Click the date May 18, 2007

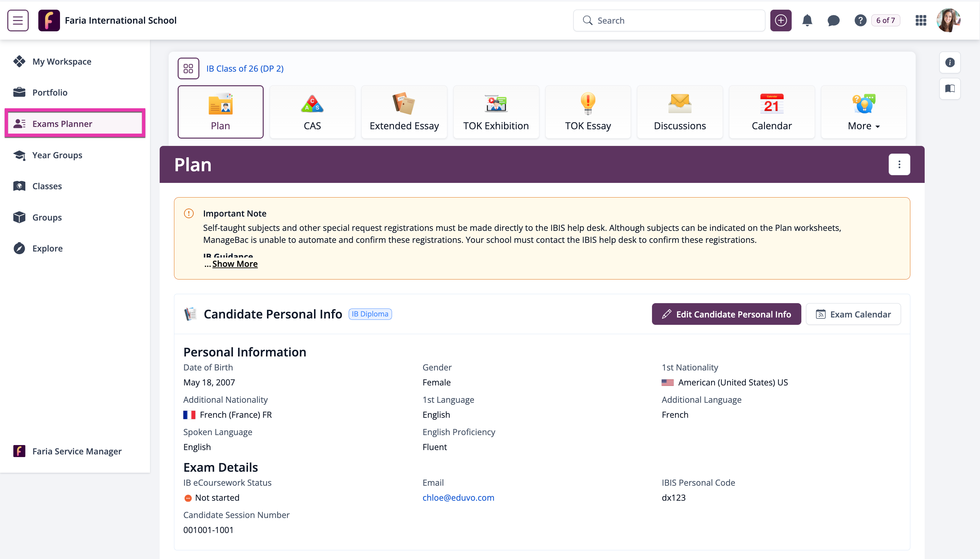(209, 382)
